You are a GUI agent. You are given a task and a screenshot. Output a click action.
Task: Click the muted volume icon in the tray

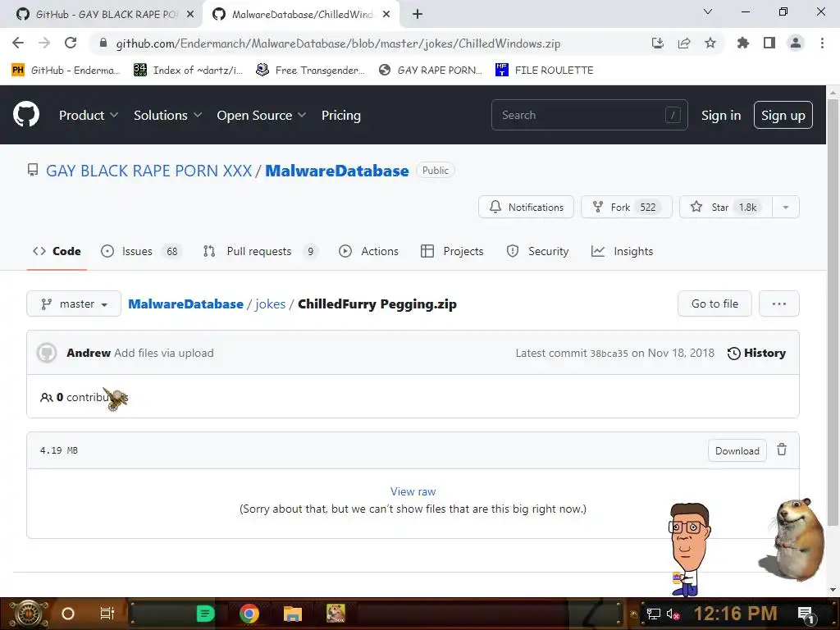point(673,614)
